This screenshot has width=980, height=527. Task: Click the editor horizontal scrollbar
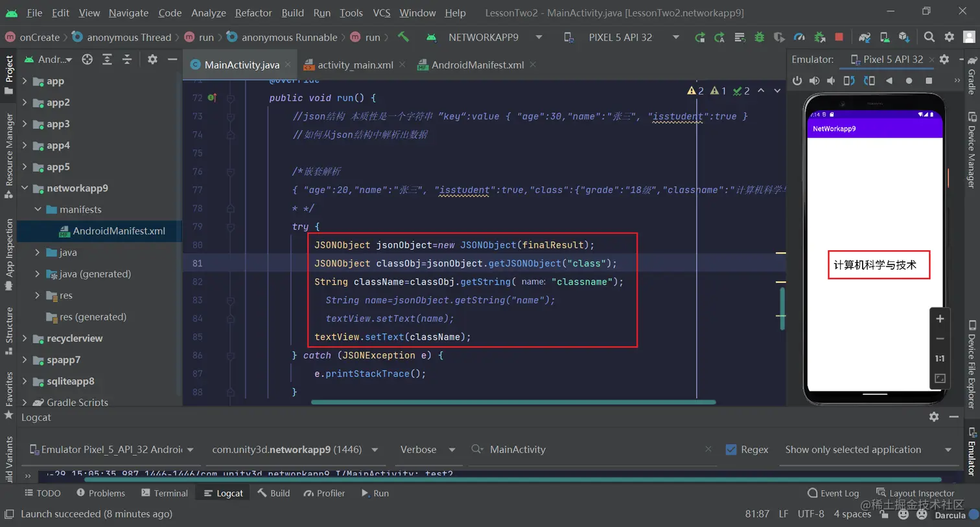coord(513,402)
